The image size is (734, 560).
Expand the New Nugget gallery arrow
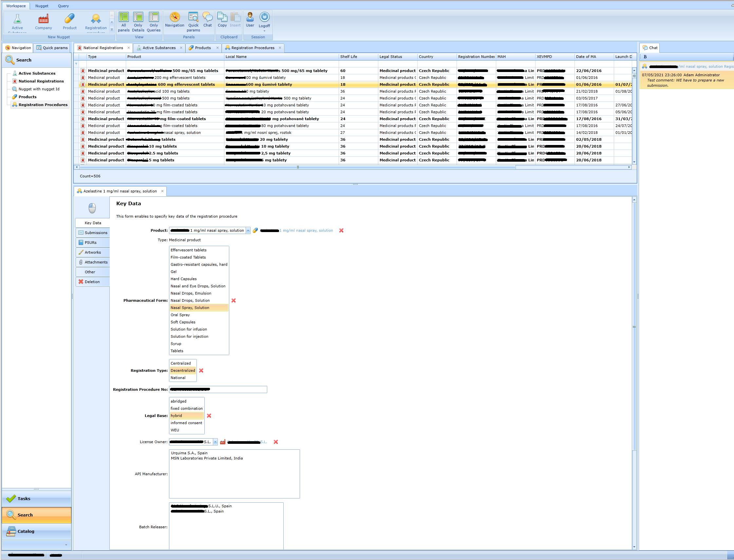point(112,30)
